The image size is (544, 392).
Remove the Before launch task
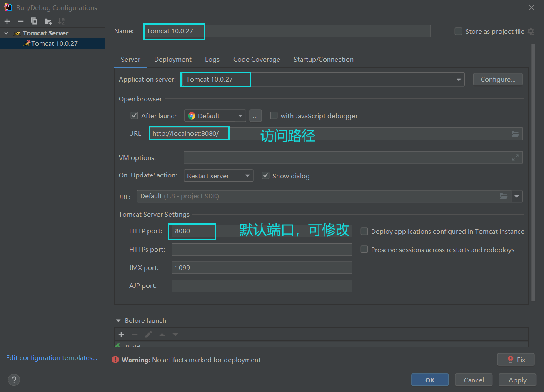tap(135, 335)
